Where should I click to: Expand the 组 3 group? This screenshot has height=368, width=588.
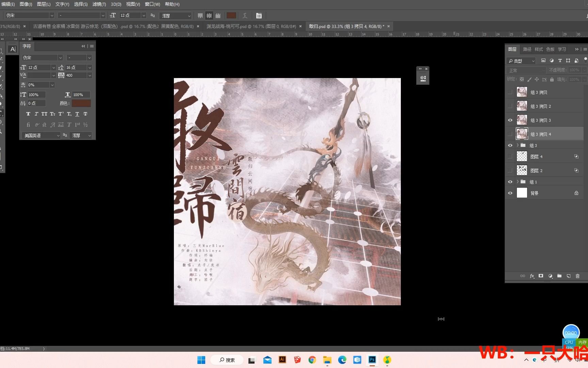518,145
